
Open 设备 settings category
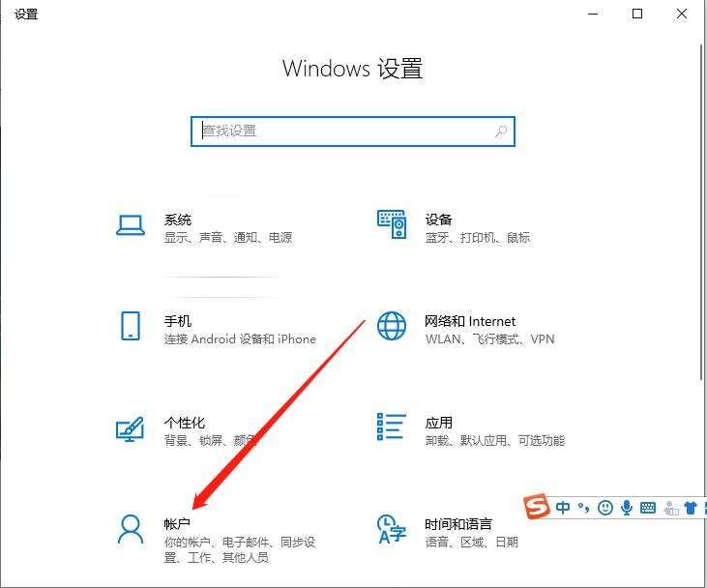point(439,220)
